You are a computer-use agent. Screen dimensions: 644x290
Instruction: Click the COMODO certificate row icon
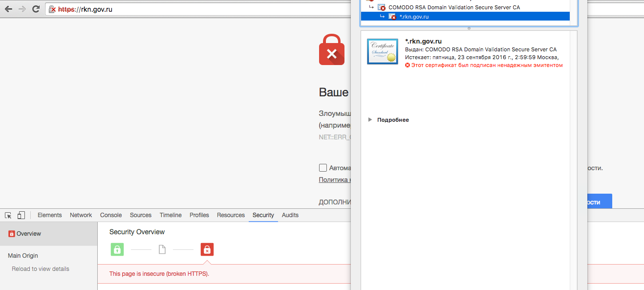(x=382, y=7)
